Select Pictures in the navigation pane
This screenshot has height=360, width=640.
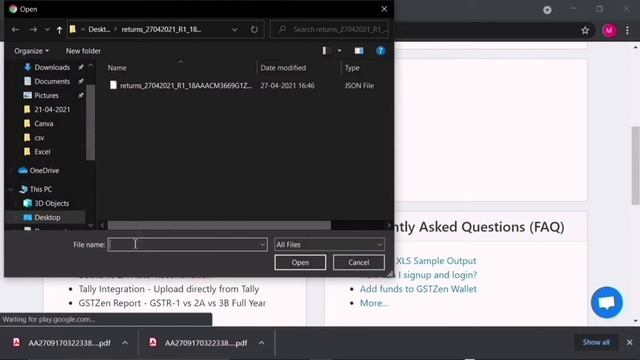[x=46, y=95]
